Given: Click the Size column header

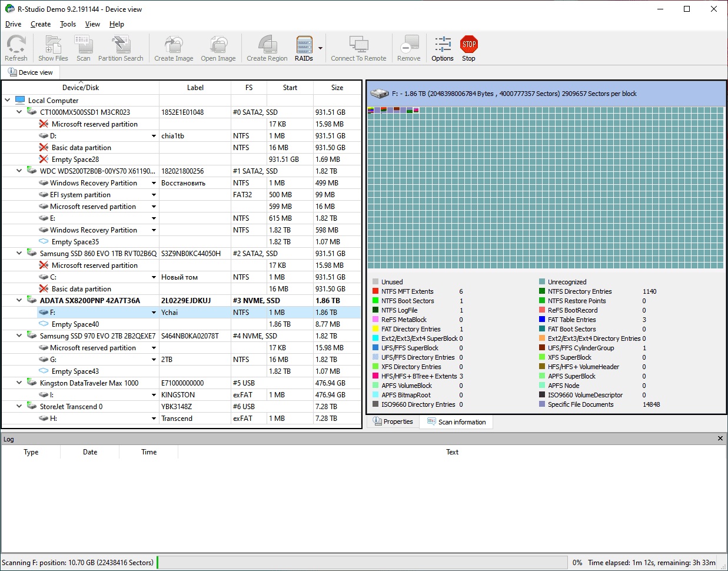Looking at the screenshot, I should point(337,88).
